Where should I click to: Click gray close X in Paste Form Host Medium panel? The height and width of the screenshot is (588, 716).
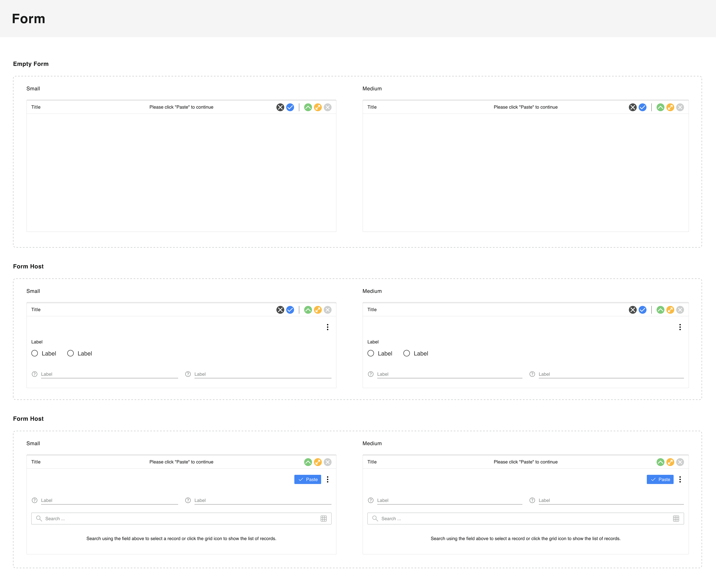680,462
